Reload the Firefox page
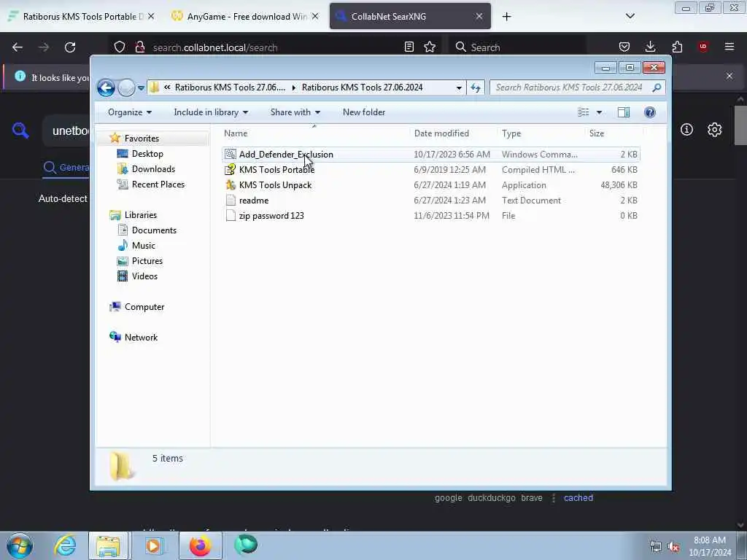Viewport: 747px width, 560px height. pos(70,47)
